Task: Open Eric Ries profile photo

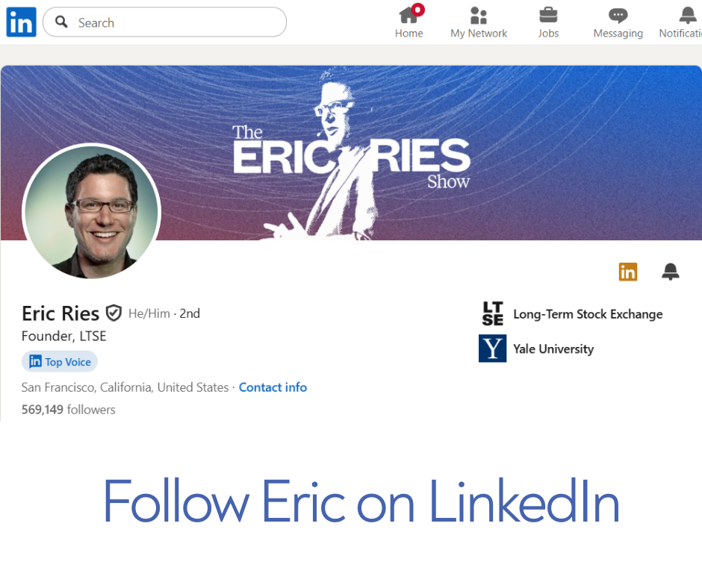Action: pyautogui.click(x=92, y=212)
